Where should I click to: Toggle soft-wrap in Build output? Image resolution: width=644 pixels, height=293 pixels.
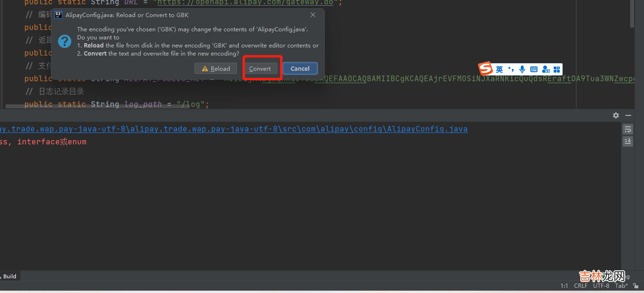point(628,129)
